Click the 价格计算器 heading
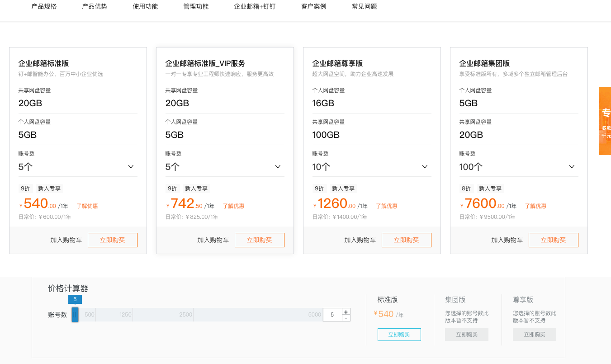Screen dimensions: 611x364 68,288
